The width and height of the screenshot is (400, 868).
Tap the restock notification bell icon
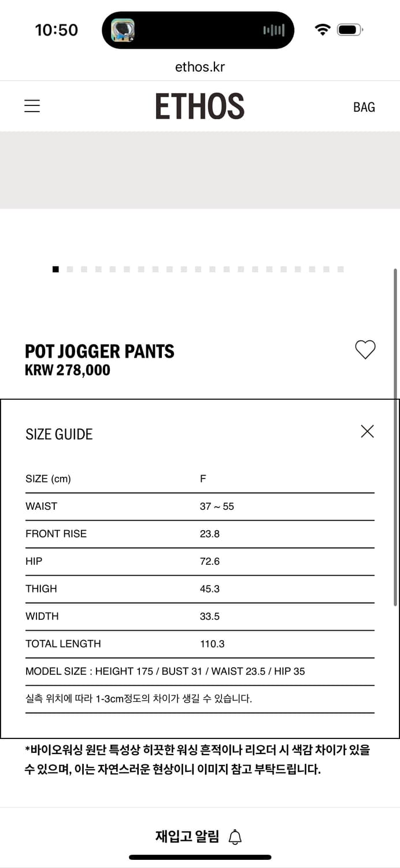pos(235,837)
